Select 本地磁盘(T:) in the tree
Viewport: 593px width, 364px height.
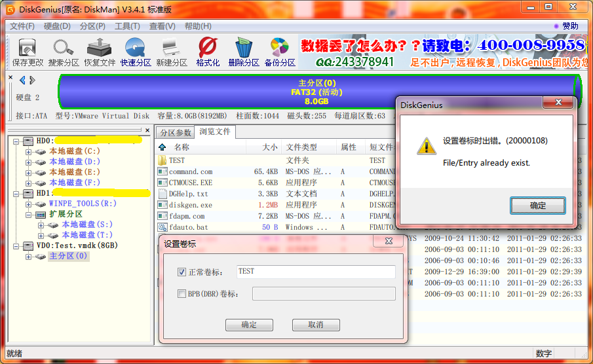87,235
